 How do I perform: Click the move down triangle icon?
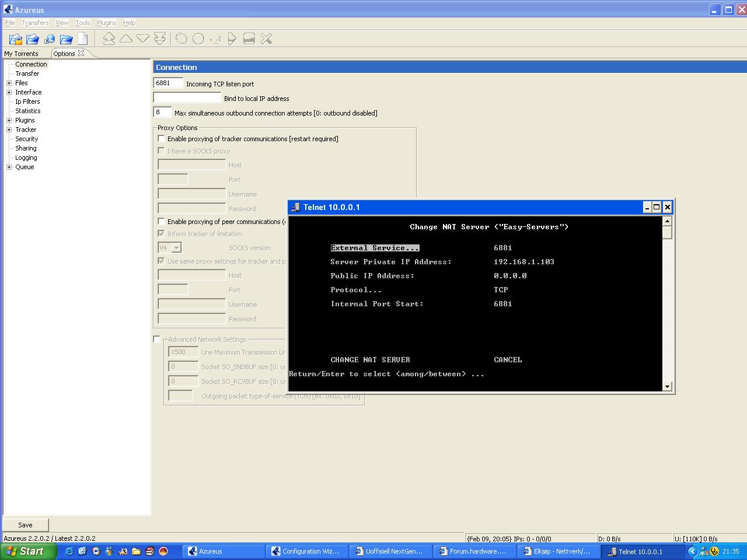tap(143, 38)
